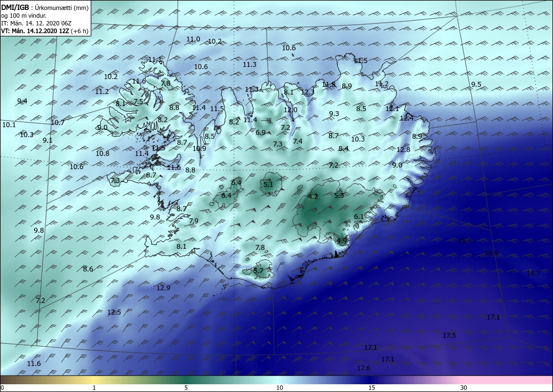553x392 pixels.
Task: Click the map value 8.6
Action: click(88, 269)
